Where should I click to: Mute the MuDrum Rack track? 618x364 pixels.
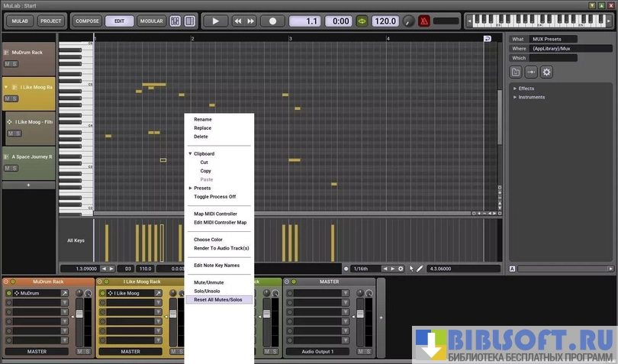[x=7, y=64]
